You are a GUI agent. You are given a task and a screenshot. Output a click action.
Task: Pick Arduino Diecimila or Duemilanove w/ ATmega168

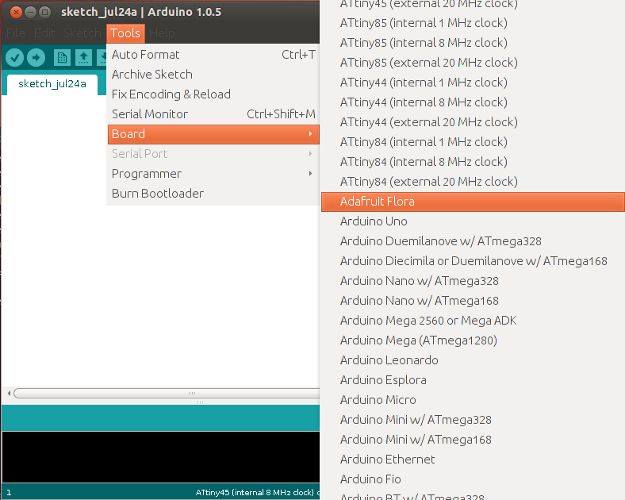point(473,261)
